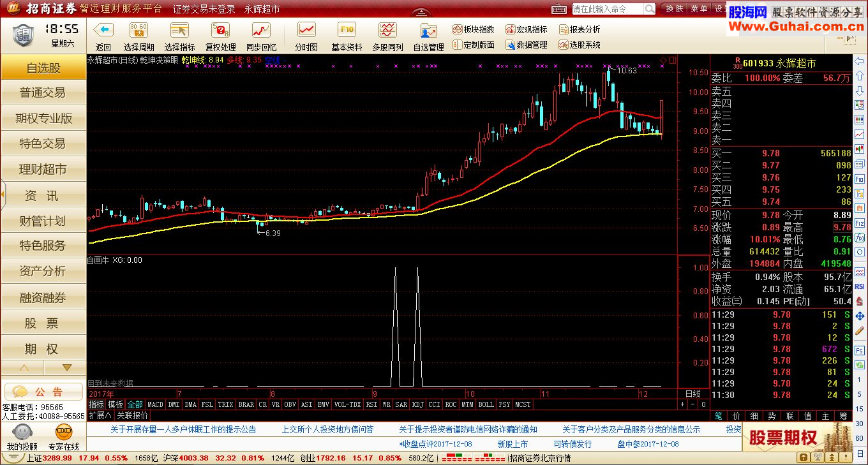
Task: Focus the 请在此输入命令 command box
Action: pyautogui.click(x=607, y=9)
